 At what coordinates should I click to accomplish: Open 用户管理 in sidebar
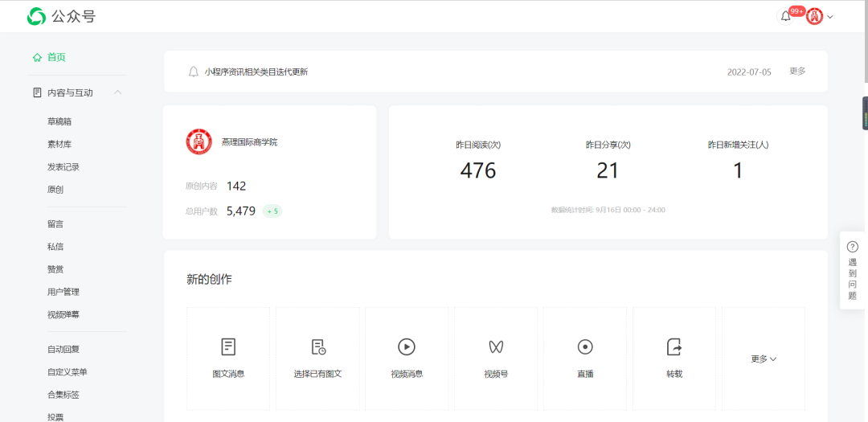coord(63,292)
